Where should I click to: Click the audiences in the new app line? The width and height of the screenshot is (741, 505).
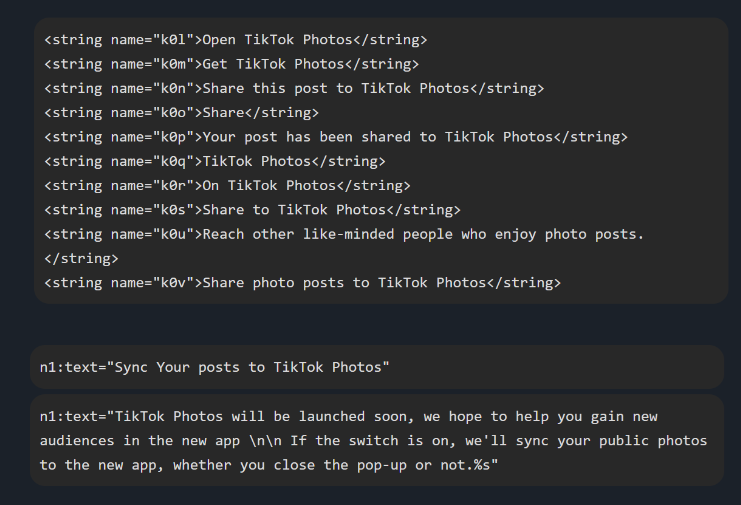[x=373, y=441]
